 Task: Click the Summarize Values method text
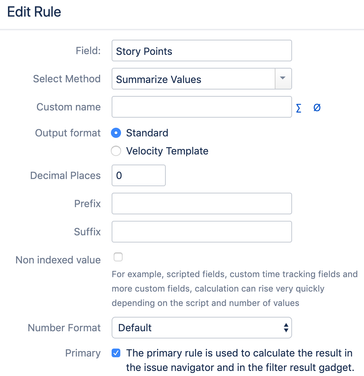point(159,79)
